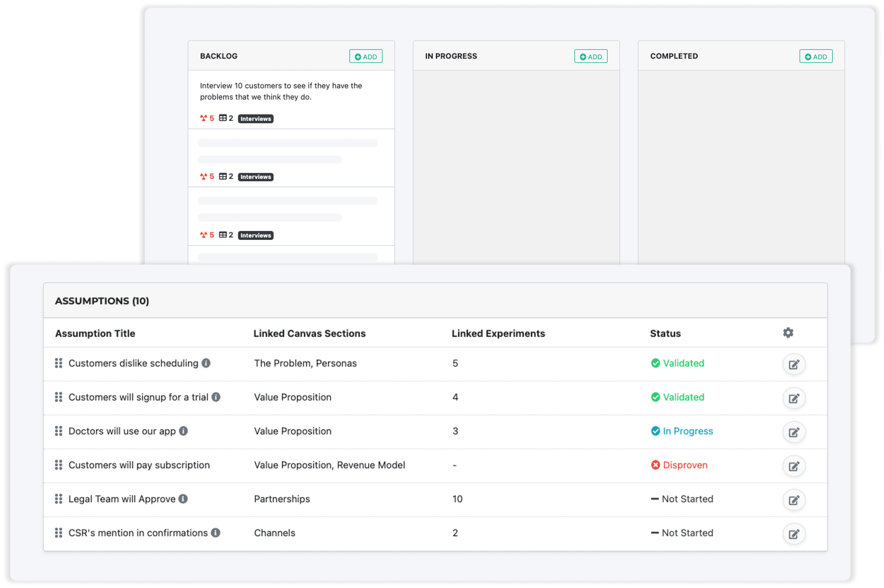
Task: Add a card to the Completed column
Action: click(816, 56)
